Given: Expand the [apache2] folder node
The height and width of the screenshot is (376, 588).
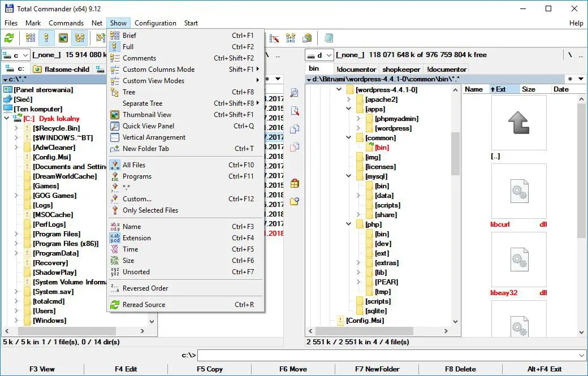Looking at the screenshot, I should (348, 100).
